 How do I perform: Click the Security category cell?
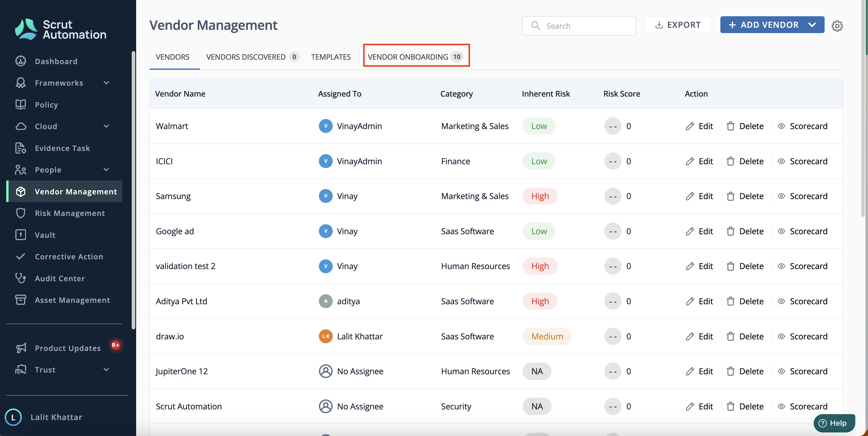tap(456, 406)
